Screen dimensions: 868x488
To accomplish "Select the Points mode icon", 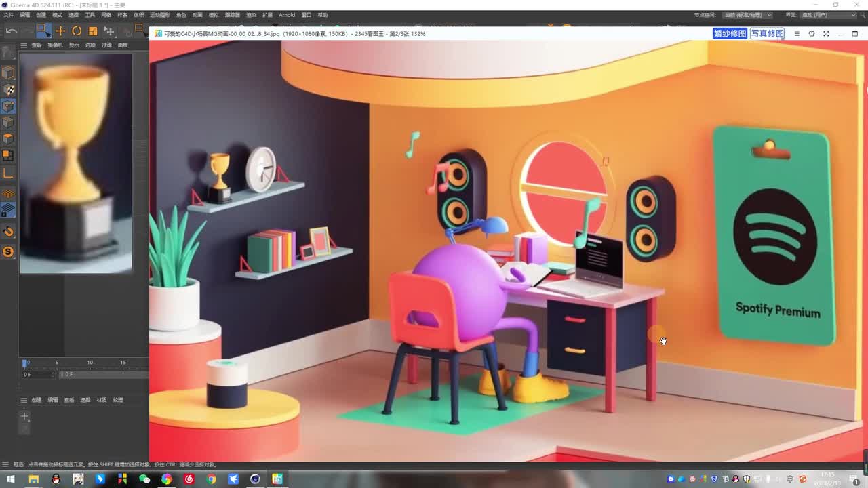I will tap(8, 106).
